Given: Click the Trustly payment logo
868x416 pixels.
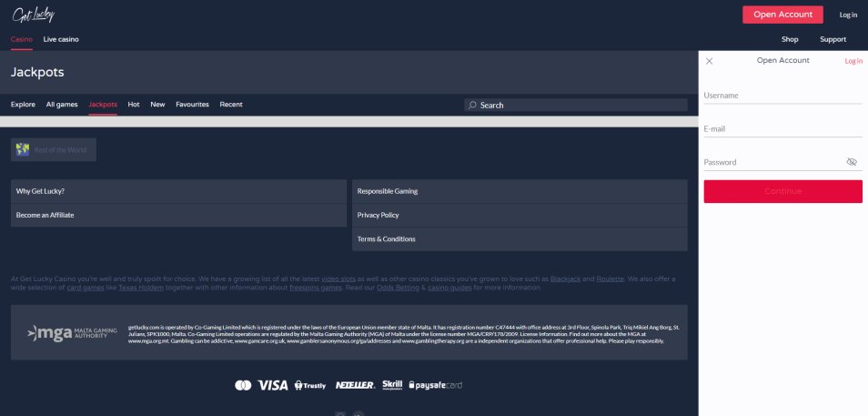Looking at the screenshot, I should pos(310,385).
